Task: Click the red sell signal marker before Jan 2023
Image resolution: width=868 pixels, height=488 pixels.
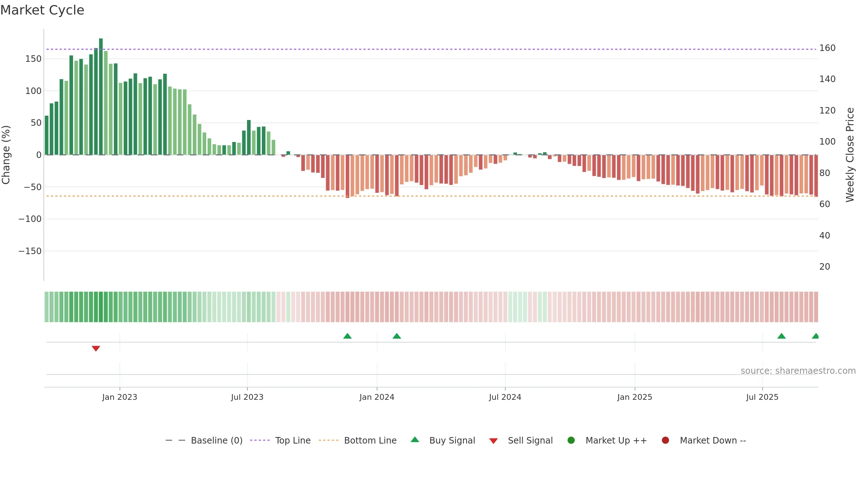Action: pyautogui.click(x=96, y=348)
